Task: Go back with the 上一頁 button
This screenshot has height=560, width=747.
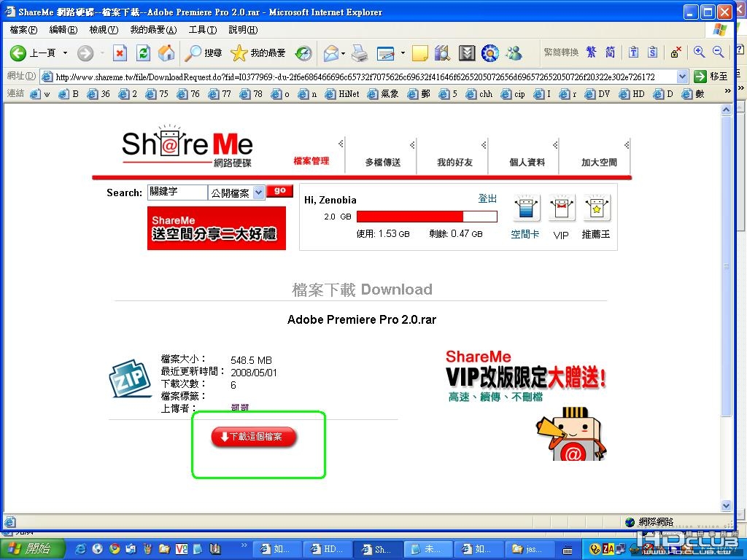Action: tap(32, 52)
